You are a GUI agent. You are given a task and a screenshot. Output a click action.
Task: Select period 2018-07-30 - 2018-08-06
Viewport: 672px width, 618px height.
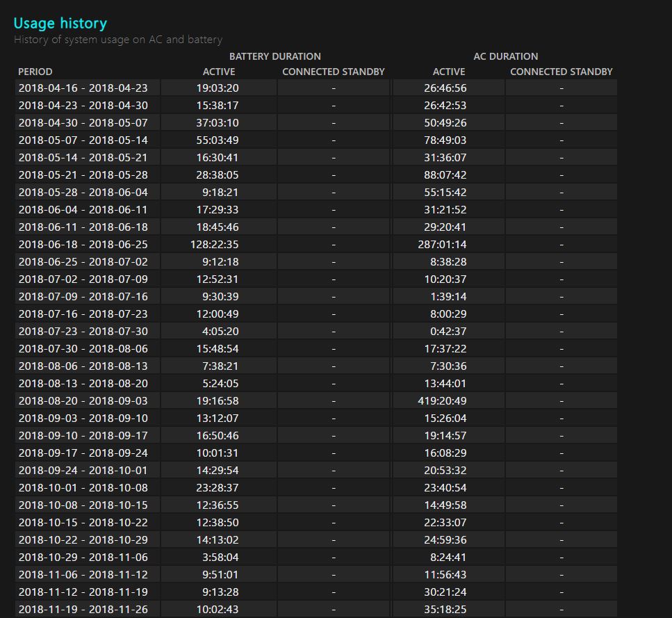83,348
